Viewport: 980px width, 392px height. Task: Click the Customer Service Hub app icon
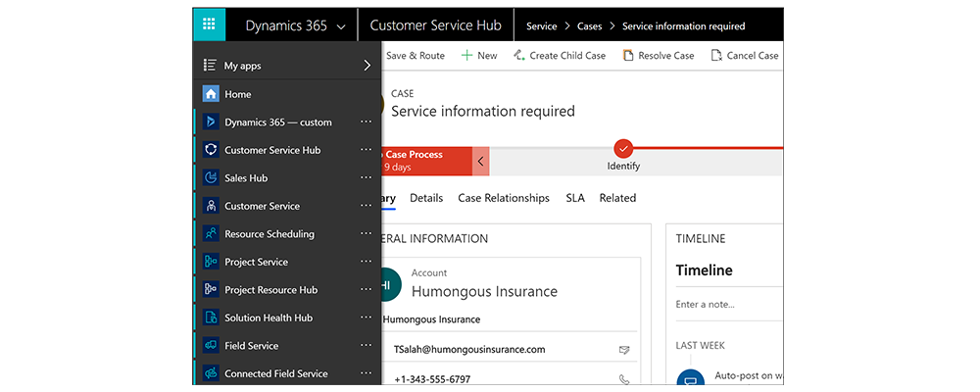coord(211,150)
